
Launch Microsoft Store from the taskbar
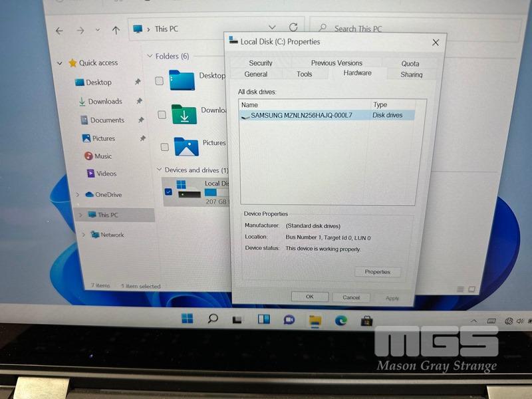point(366,320)
